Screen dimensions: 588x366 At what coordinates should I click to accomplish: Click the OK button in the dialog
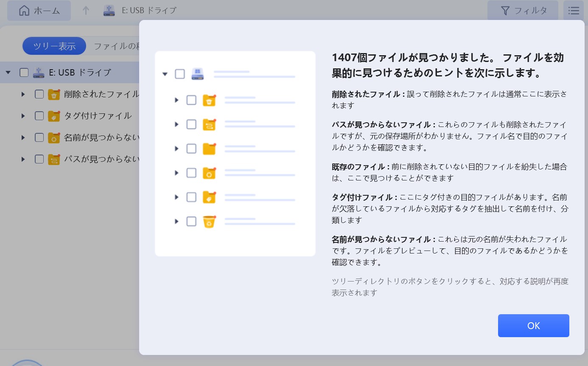533,326
